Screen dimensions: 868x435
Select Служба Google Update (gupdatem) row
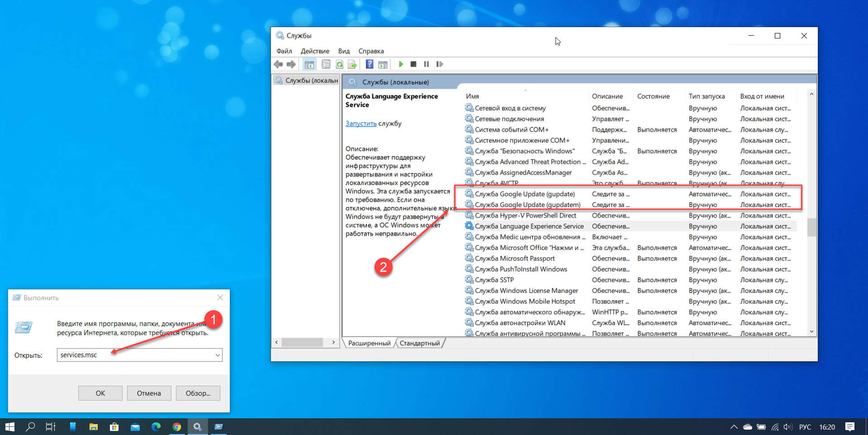tap(630, 205)
